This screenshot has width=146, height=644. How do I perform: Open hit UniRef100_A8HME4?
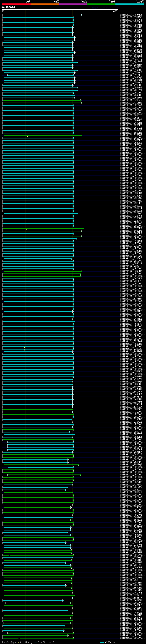pos(131,15)
